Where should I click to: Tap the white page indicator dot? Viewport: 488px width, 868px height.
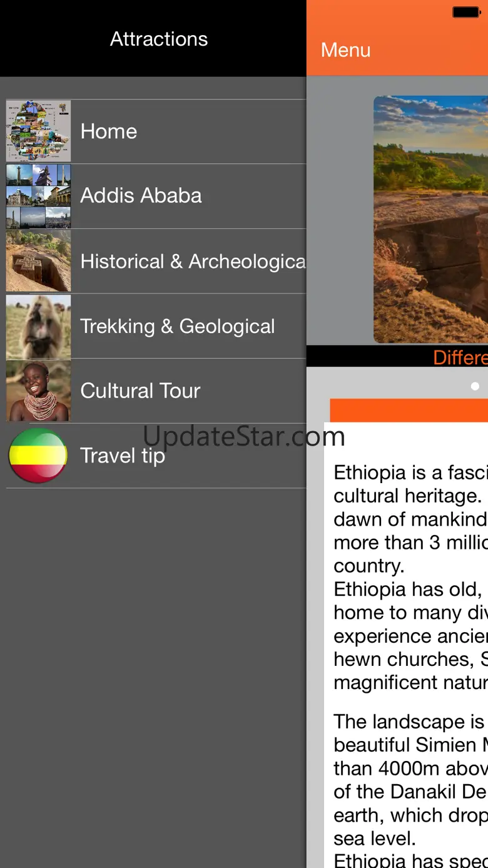point(475,386)
